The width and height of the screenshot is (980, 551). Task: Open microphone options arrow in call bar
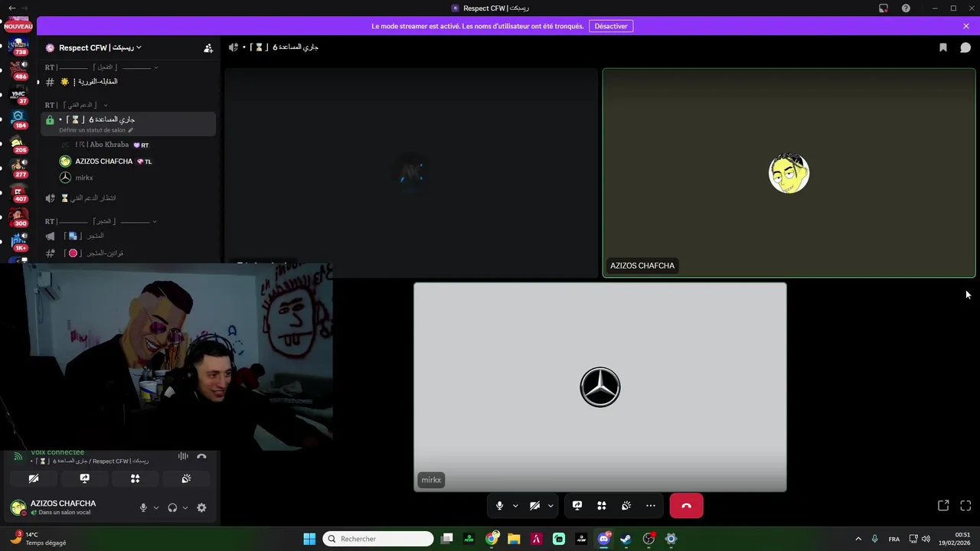[x=515, y=506]
